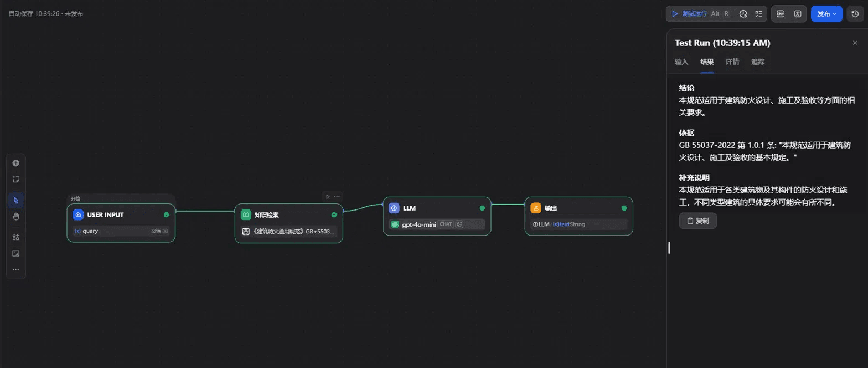The image size is (868, 368).
Task: Click the organize nodes icon
Action: point(15,237)
